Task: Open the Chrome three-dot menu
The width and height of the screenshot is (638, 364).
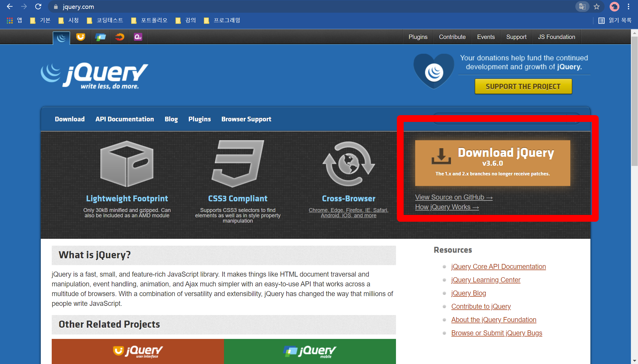Action: click(629, 6)
